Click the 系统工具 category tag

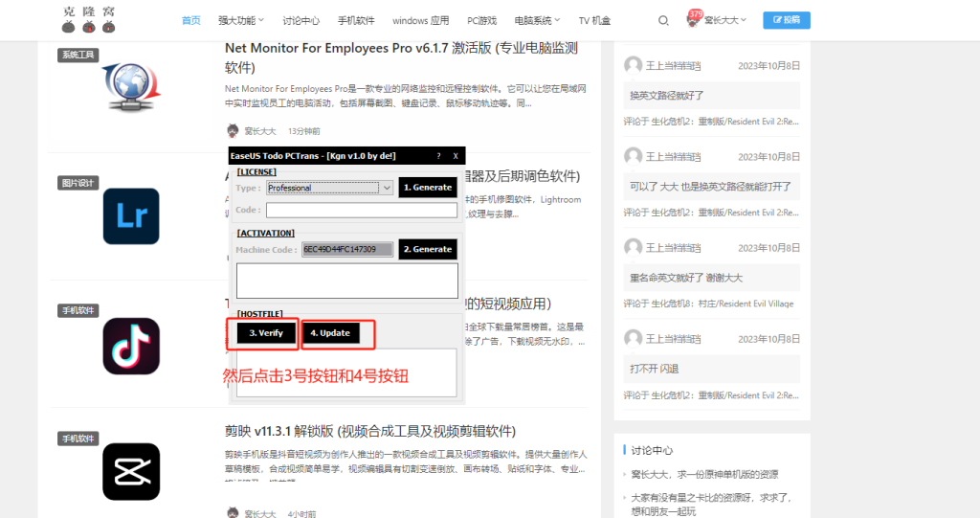pos(78,55)
